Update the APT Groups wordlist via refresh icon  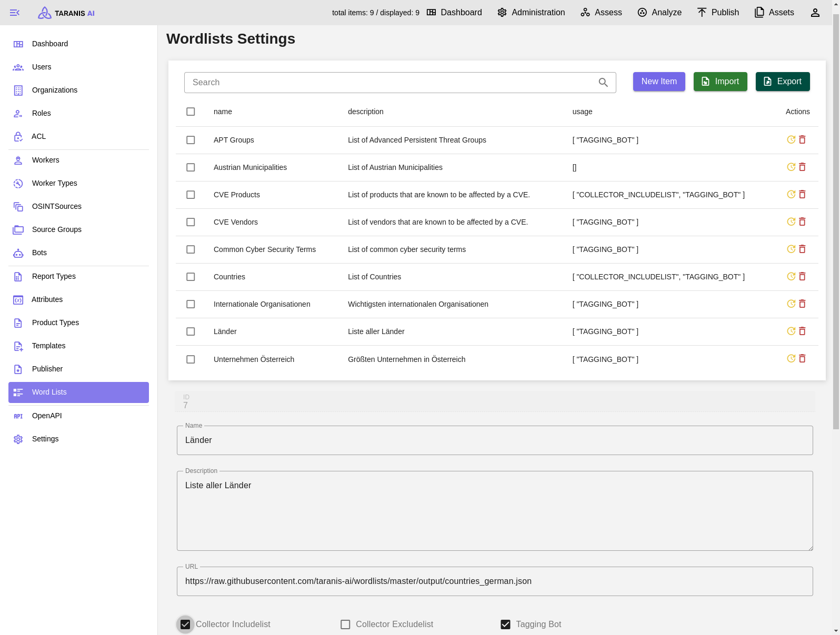point(791,139)
